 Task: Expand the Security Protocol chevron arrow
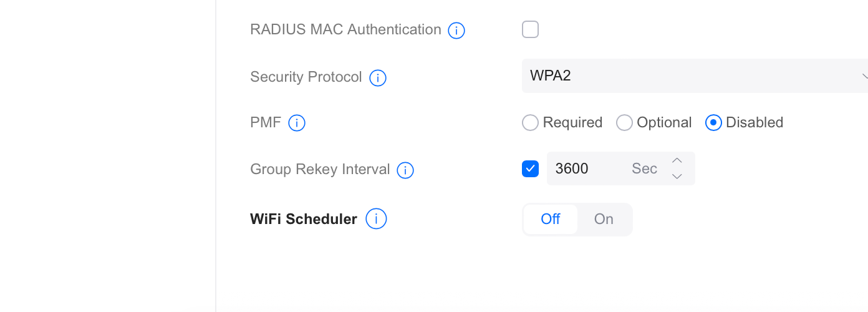pyautogui.click(x=865, y=76)
